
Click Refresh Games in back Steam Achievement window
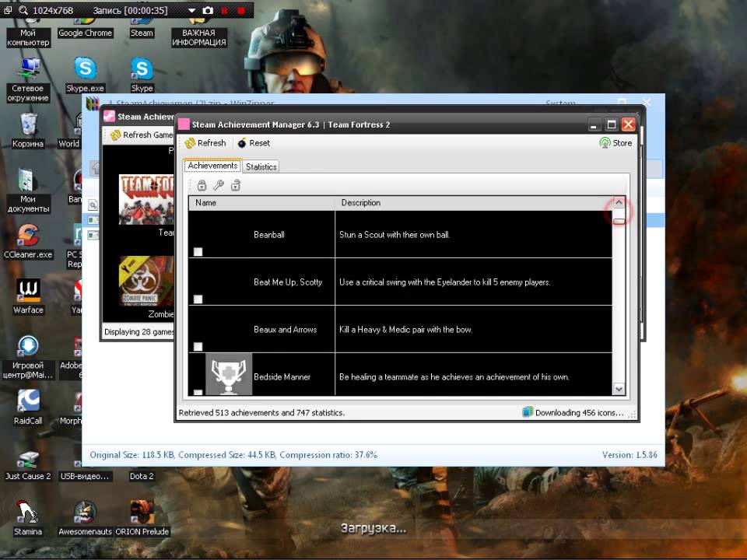tap(142, 135)
